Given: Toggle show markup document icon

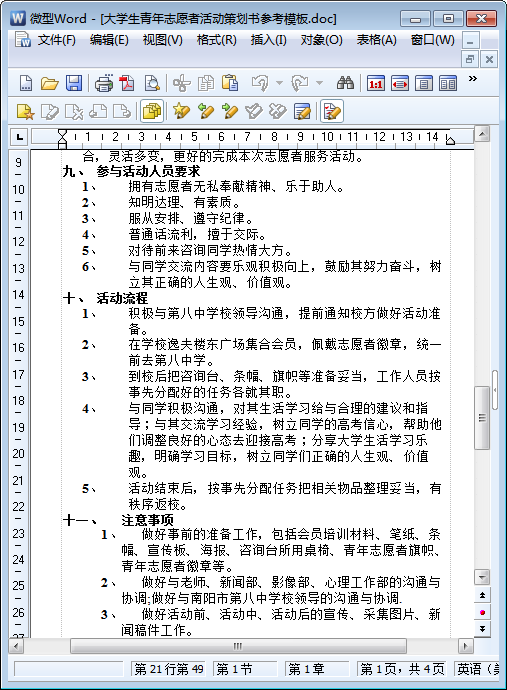Looking at the screenshot, I should pyautogui.click(x=332, y=111).
